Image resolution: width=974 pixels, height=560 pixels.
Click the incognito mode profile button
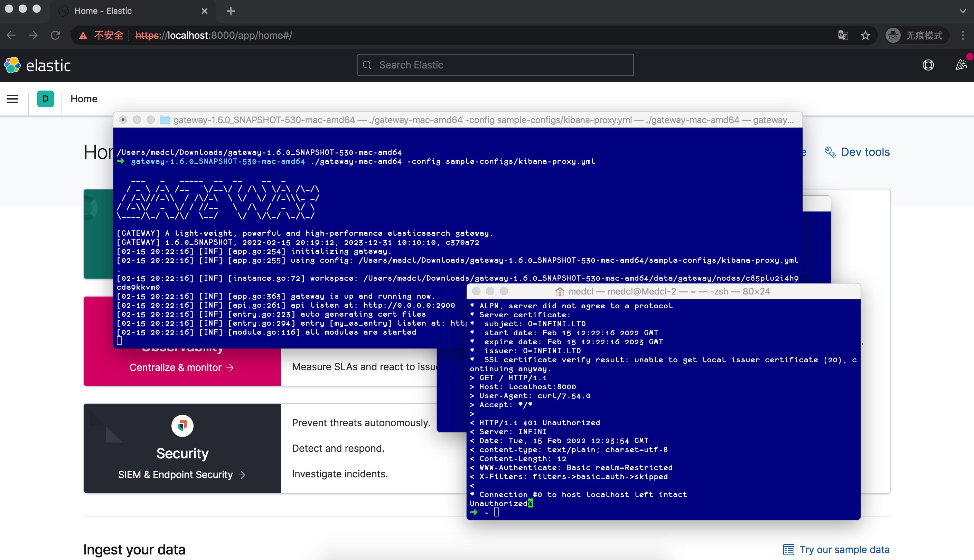coord(917,35)
